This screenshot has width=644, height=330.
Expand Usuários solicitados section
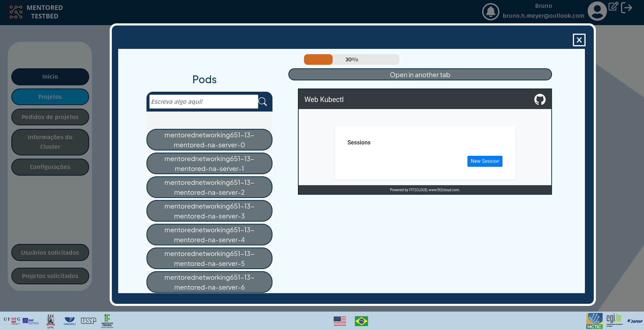tap(50, 252)
